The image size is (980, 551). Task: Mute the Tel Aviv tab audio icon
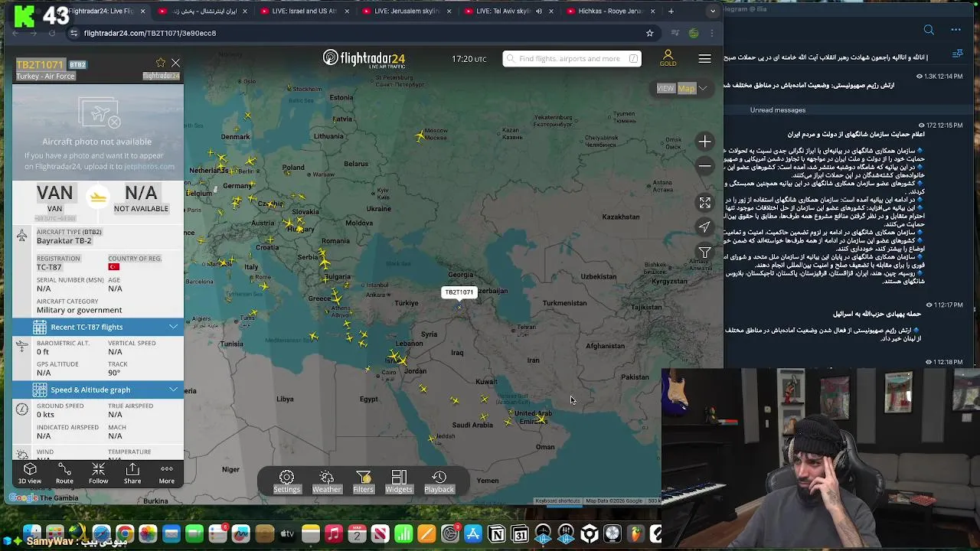tap(539, 11)
